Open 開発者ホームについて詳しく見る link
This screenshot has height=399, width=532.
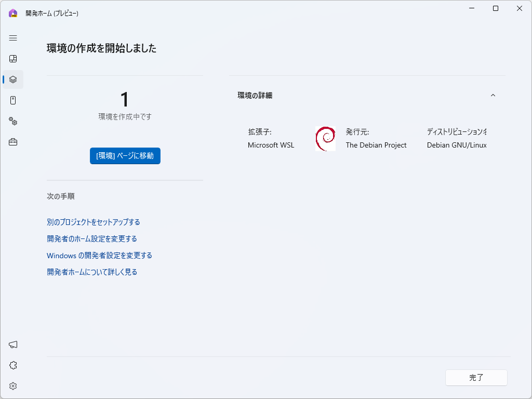click(x=91, y=272)
